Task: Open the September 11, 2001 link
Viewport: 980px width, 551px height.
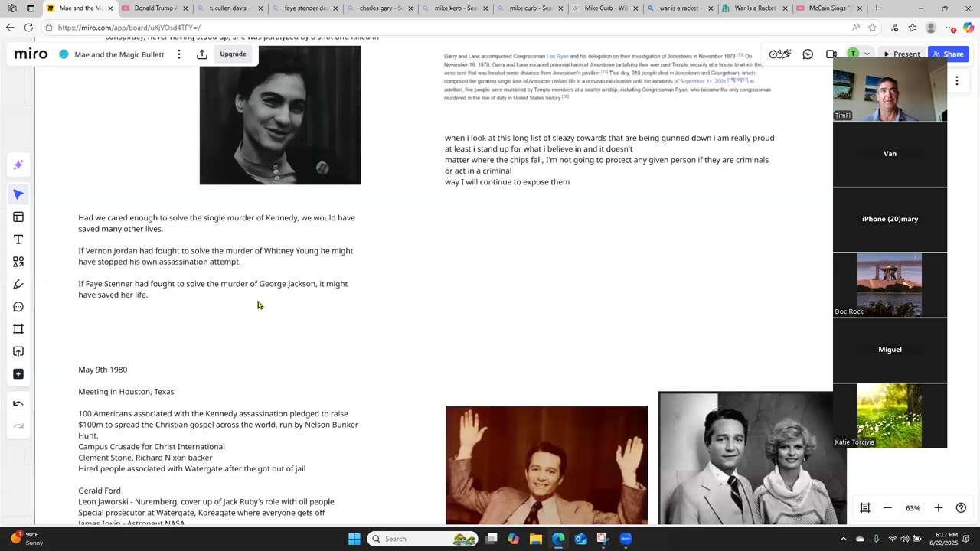Action: 703,81
